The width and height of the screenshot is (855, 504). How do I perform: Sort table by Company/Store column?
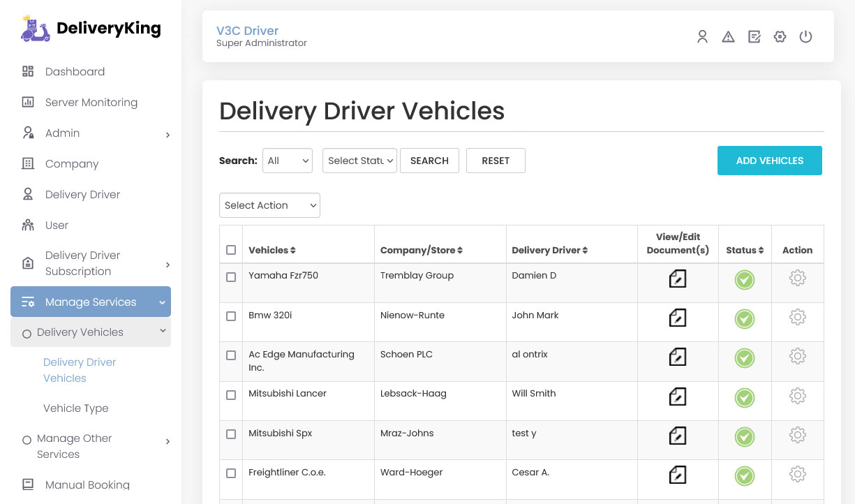(x=422, y=250)
